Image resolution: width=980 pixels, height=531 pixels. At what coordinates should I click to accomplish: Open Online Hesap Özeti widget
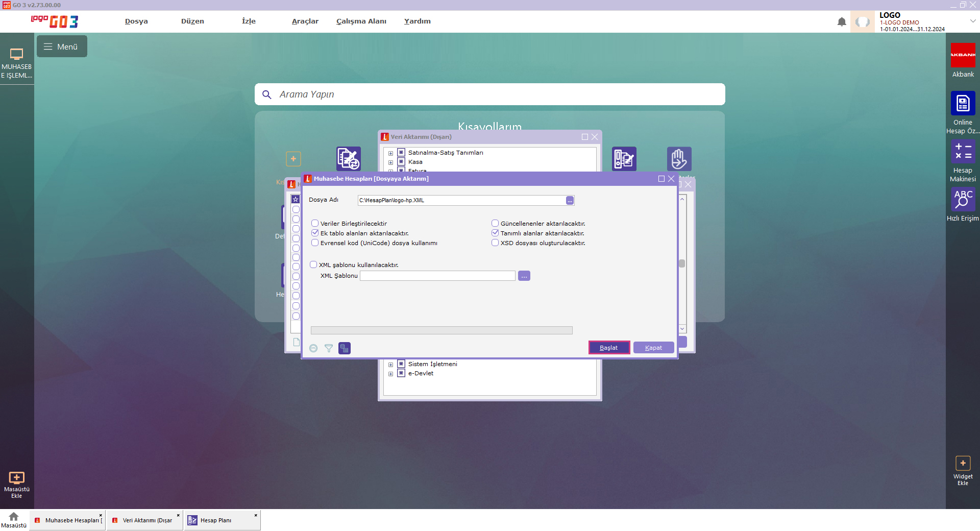tap(963, 104)
